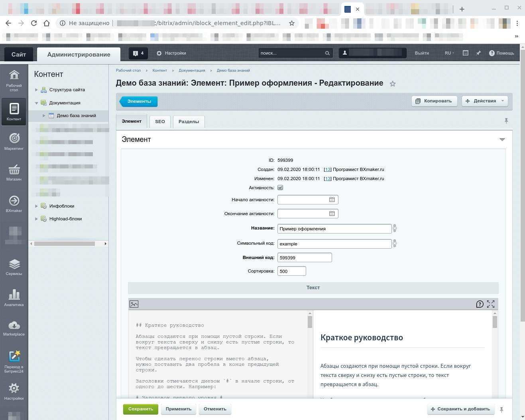Open the RU language dropdown
The height and width of the screenshot is (420, 525).
pos(448,53)
